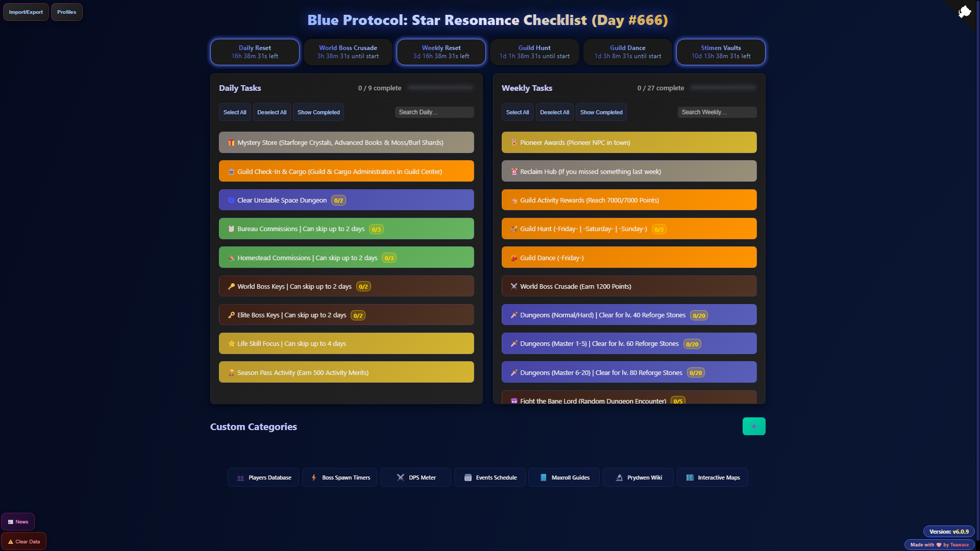
Task: Click crossed swords icon on World Boss Crusade task
Action: point(514,287)
